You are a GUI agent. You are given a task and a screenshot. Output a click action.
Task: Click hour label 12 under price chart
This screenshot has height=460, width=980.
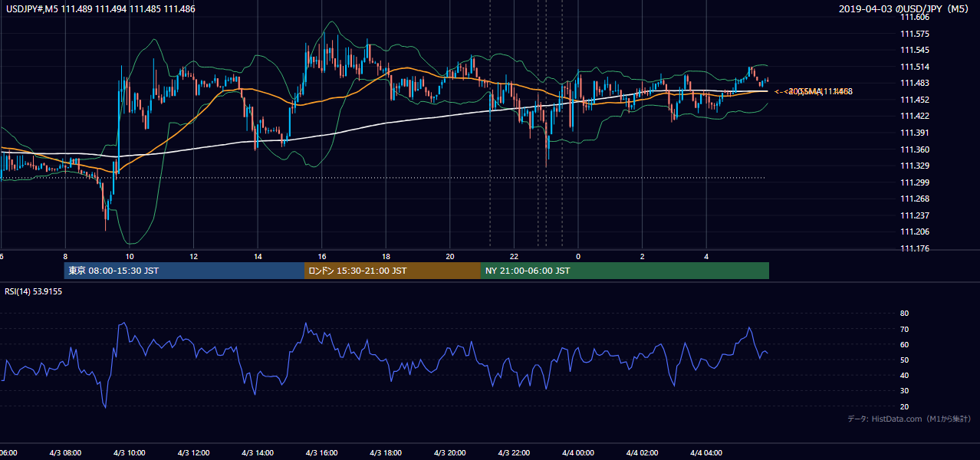194,256
